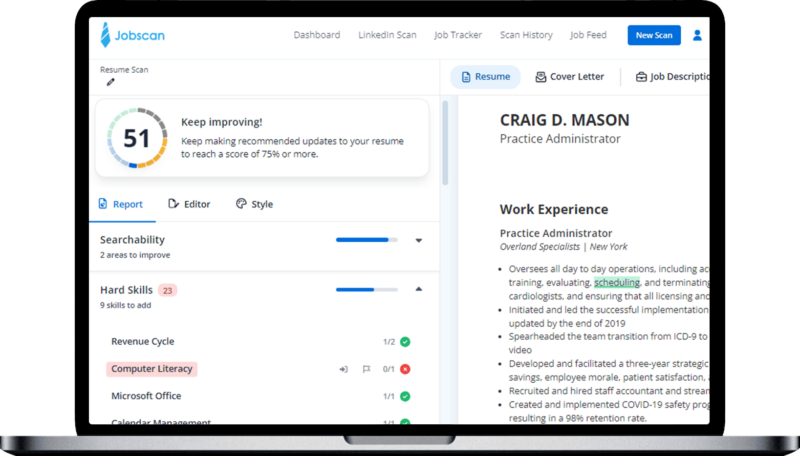800x456 pixels.
Task: Click the flag icon on Computer Literacy row
Action: pos(366,369)
